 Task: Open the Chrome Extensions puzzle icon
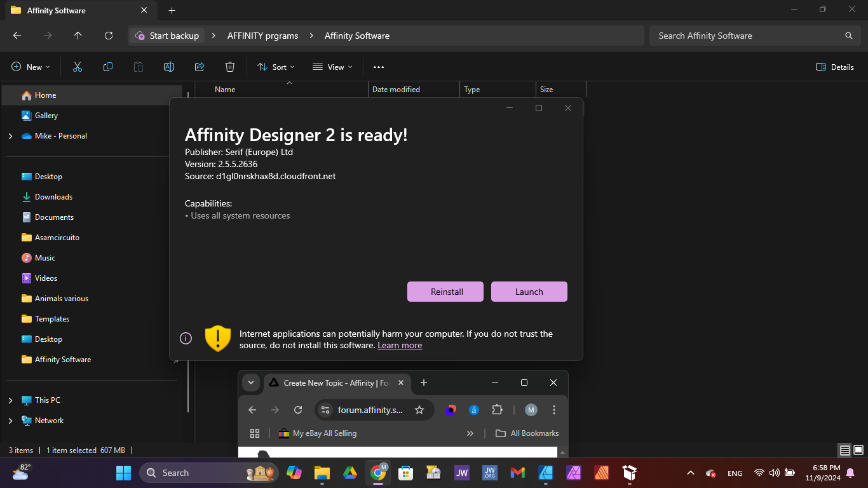[498, 410]
